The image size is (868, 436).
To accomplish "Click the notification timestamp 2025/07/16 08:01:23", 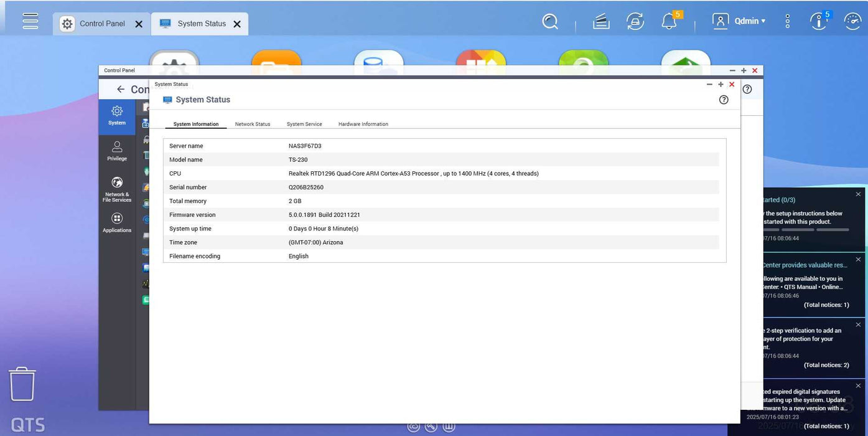I will click(x=772, y=417).
